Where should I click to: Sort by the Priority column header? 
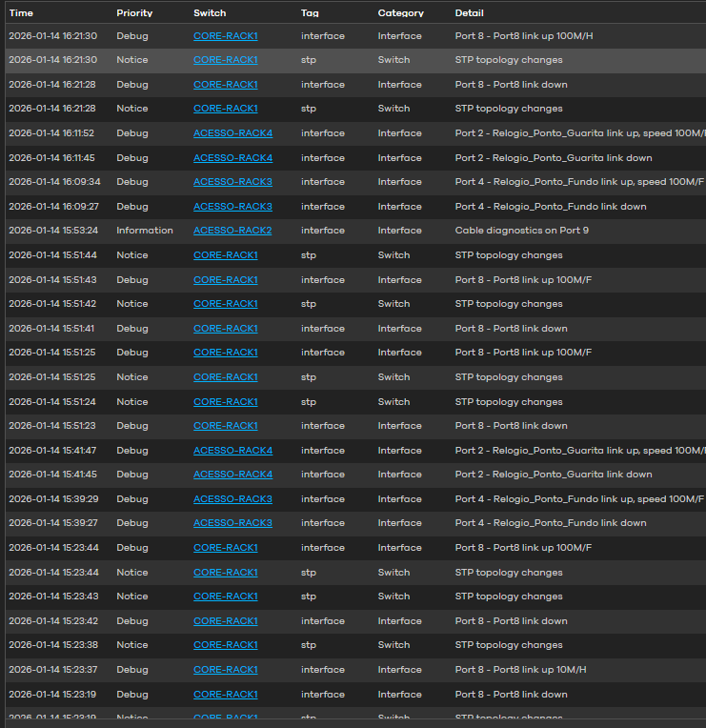(134, 13)
